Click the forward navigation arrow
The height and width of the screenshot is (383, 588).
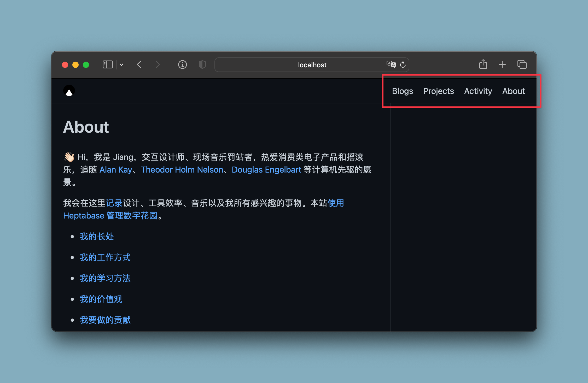[x=158, y=64]
